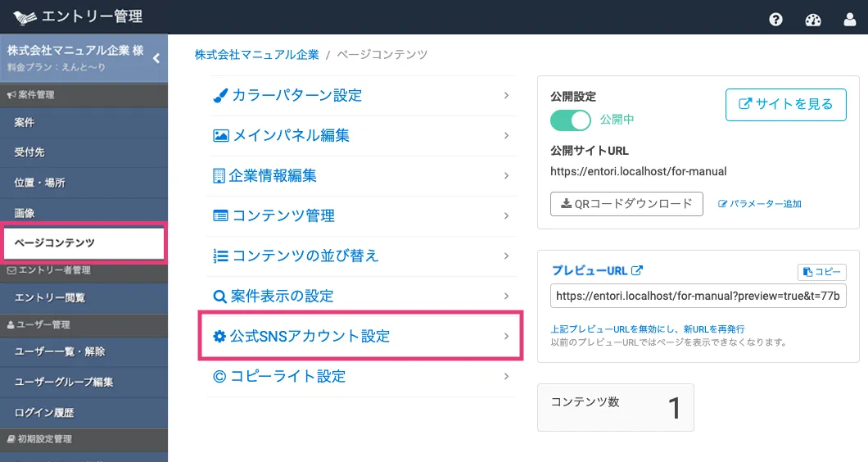Open エントリー閲覧 in the sidebar
Image resolution: width=868 pixels, height=462 pixels.
(84, 298)
